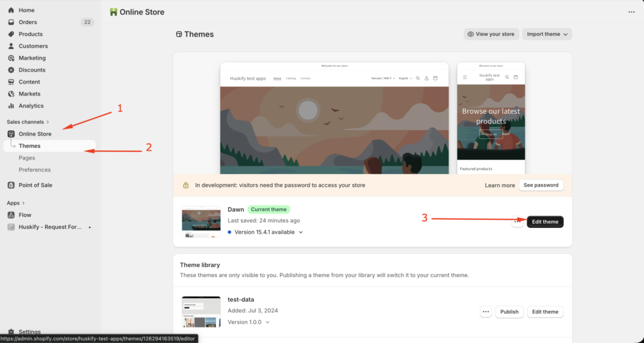
Task: Click the Products tag icon
Action: [x=11, y=35]
